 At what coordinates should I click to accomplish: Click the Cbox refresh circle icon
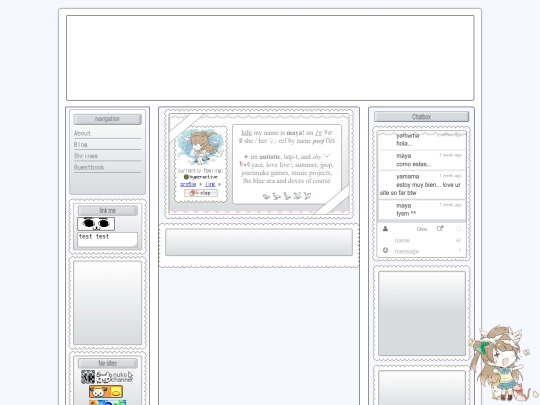[458, 229]
